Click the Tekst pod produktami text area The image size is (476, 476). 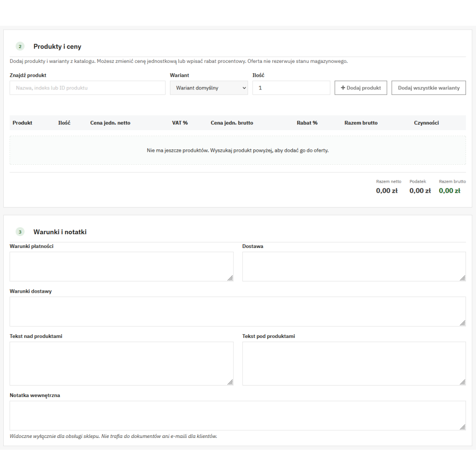click(x=354, y=364)
